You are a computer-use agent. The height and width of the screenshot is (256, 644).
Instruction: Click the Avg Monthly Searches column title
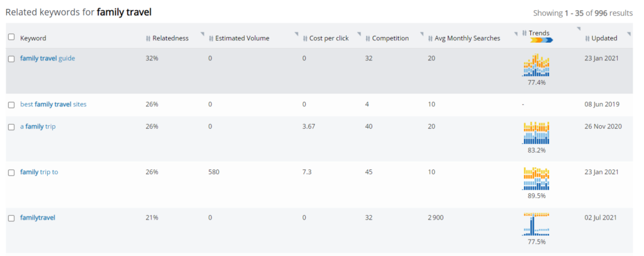point(468,38)
